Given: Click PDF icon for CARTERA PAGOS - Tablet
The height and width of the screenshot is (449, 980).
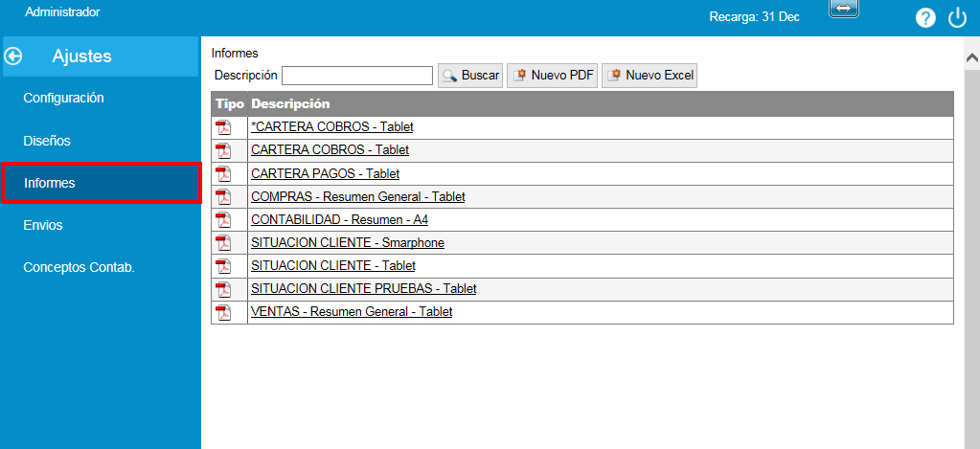Looking at the screenshot, I should (223, 173).
